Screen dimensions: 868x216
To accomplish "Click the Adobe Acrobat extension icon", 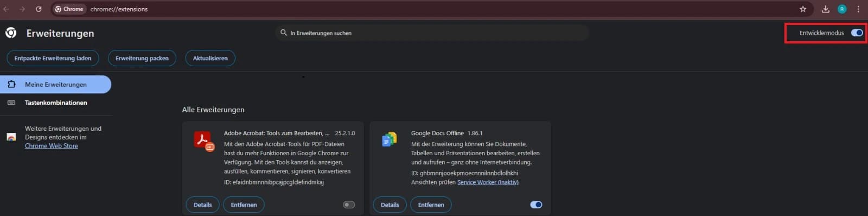I will (x=204, y=141).
